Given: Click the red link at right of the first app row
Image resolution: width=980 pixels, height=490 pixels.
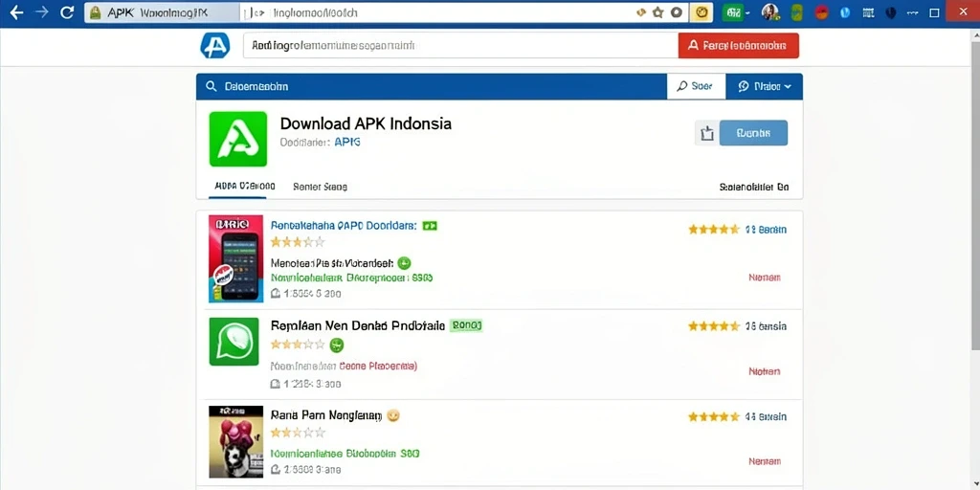Looking at the screenshot, I should 765,277.
